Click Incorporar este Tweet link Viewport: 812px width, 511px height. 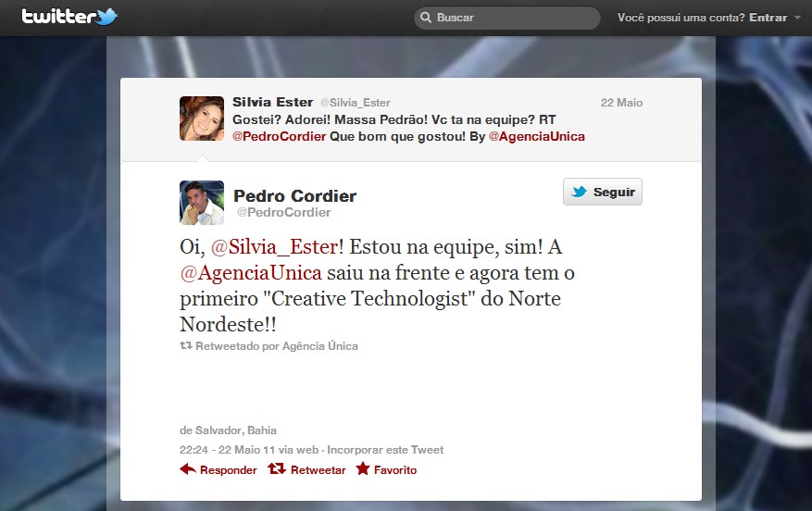(x=385, y=450)
